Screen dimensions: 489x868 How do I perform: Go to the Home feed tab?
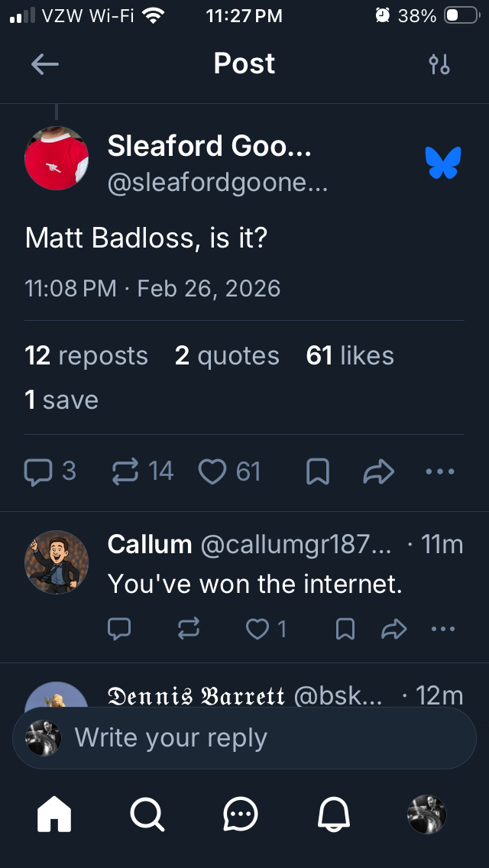pyautogui.click(x=54, y=815)
